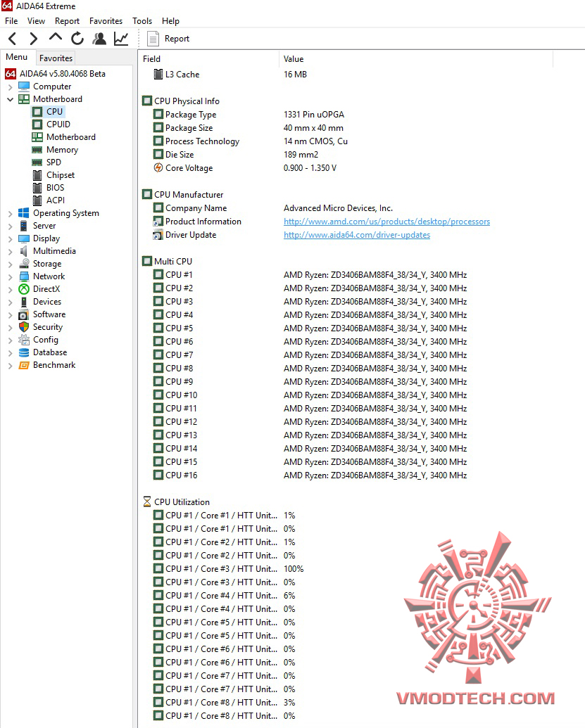Select the Die Size row

pos(346,155)
